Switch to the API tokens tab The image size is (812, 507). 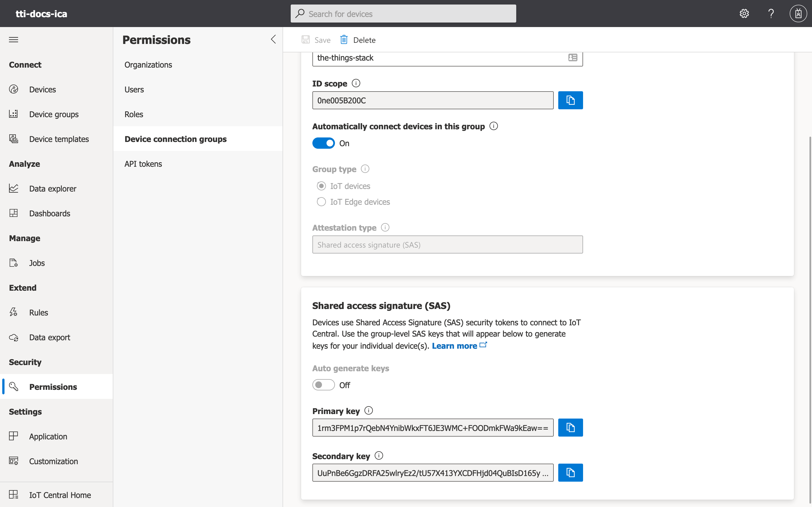[143, 164]
